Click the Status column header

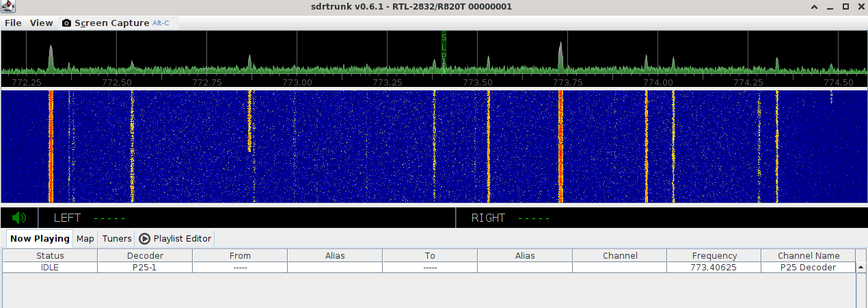coord(50,255)
